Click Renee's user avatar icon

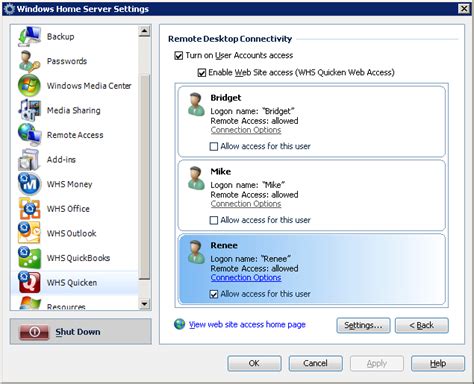[x=196, y=252]
